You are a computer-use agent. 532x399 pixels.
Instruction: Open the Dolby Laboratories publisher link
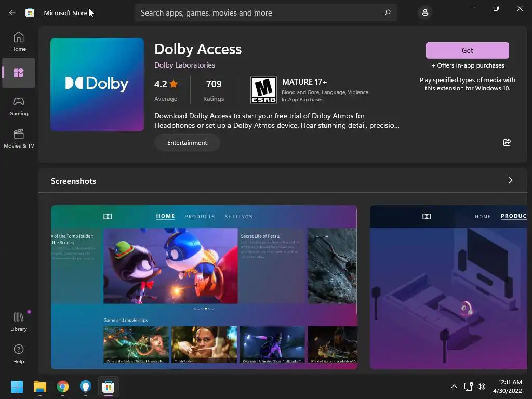(x=184, y=65)
